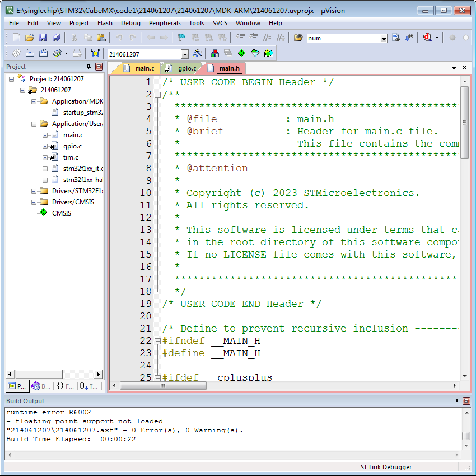
Task: Click the Paste toolbar icon
Action: (101, 38)
